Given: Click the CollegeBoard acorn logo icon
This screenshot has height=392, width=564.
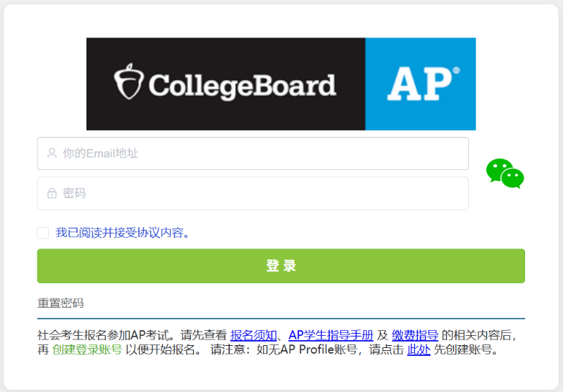Looking at the screenshot, I should click(128, 84).
